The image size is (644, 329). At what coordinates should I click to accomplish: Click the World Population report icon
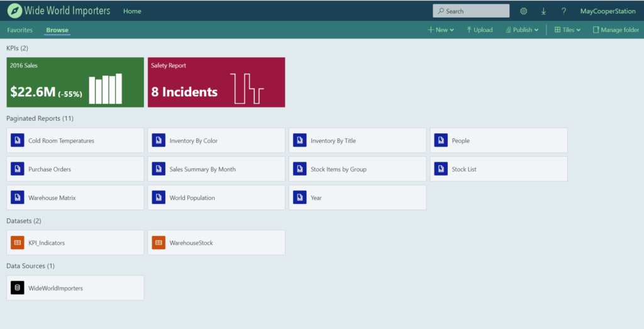coord(158,198)
